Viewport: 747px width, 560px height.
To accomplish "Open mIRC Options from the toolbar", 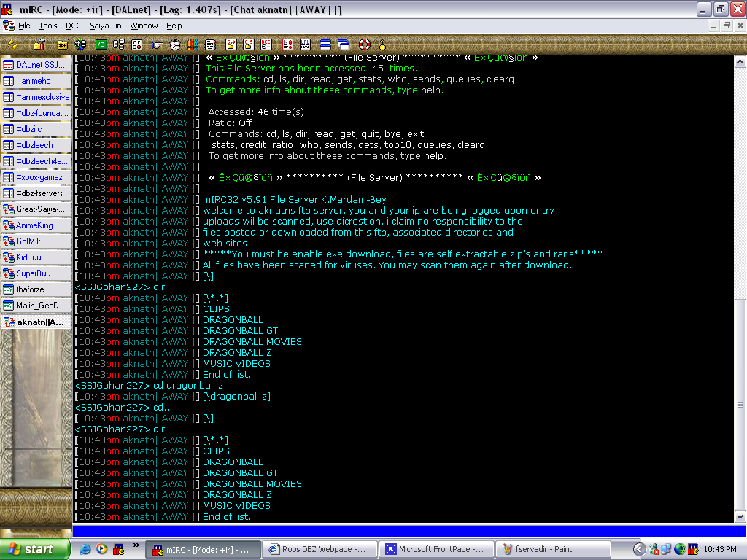I will 39,44.
